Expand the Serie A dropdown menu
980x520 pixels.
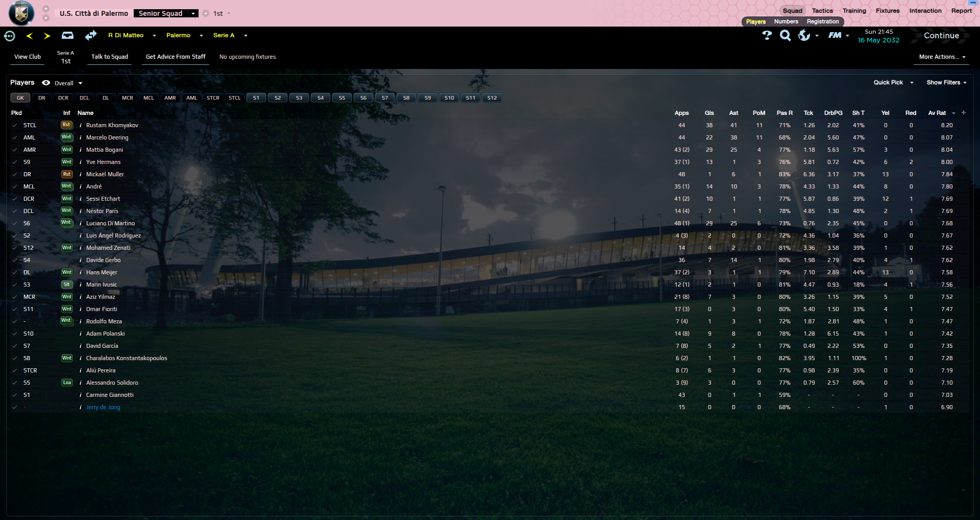(x=246, y=36)
